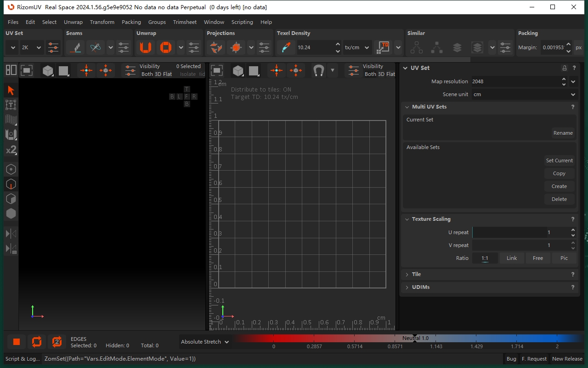Select the Link ratio option
Viewport: 588px width, 368px height.
[512, 258]
